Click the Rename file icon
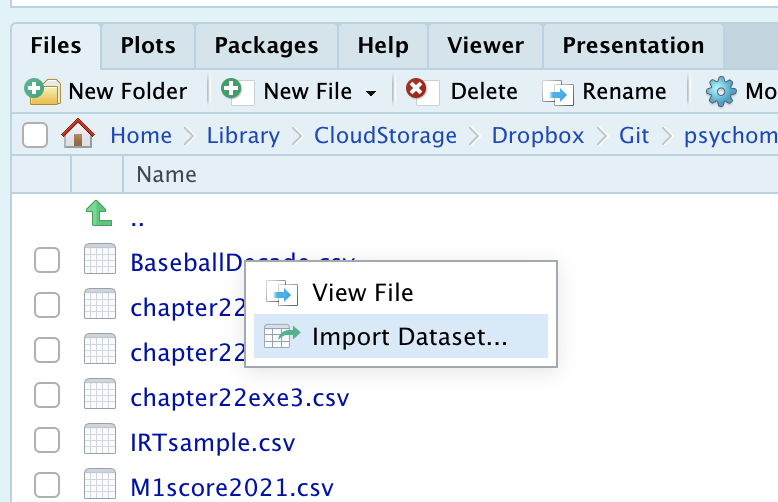This screenshot has height=502, width=778. (557, 92)
